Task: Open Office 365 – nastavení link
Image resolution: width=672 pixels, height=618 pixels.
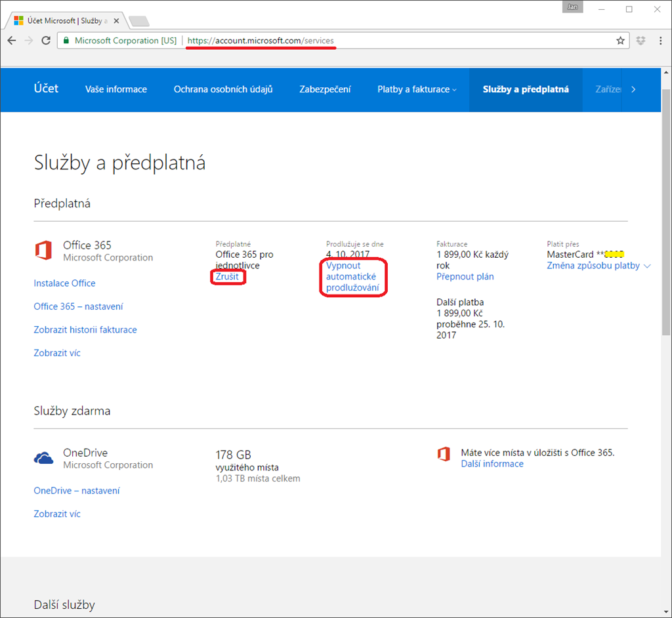Action: pyautogui.click(x=78, y=306)
